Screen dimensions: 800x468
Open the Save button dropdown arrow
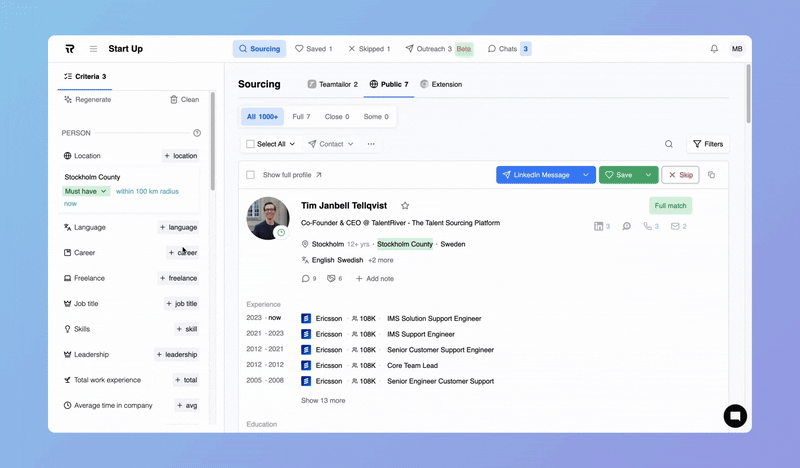(649, 175)
